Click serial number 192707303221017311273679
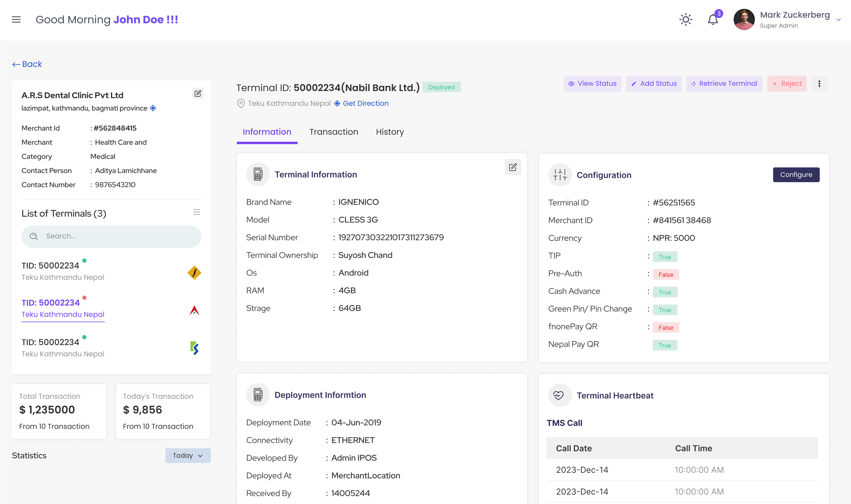The width and height of the screenshot is (851, 504). (x=391, y=237)
